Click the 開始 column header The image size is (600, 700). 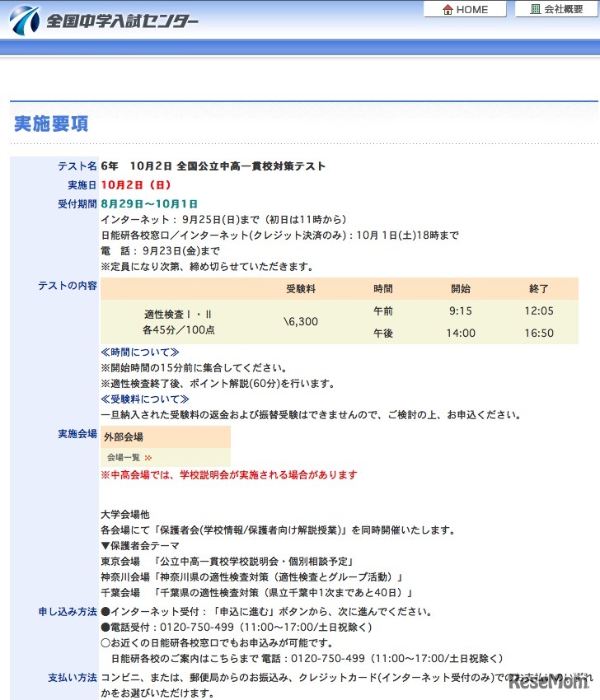coord(461,289)
